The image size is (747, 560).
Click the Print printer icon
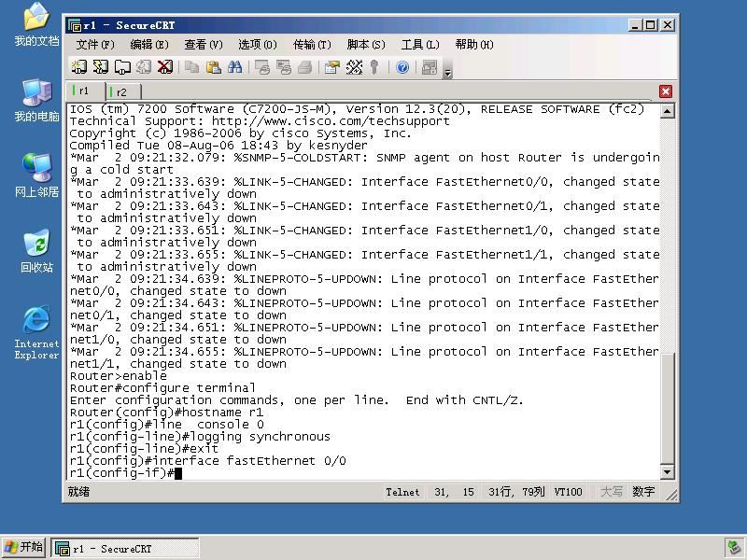pos(305,67)
